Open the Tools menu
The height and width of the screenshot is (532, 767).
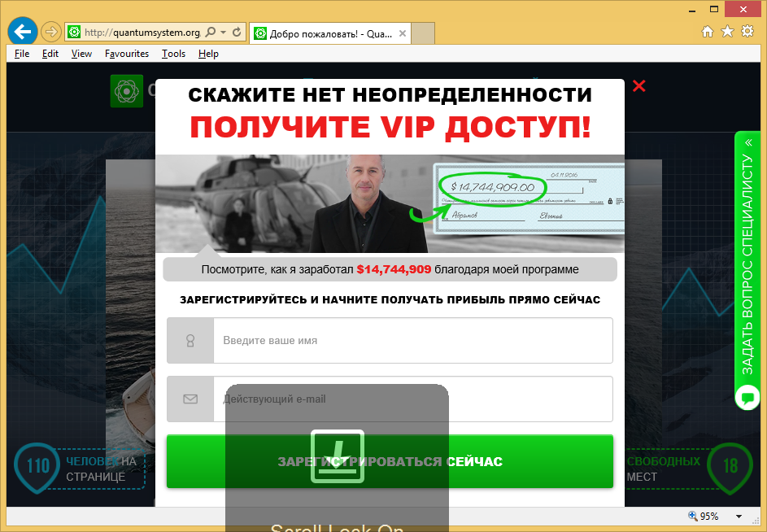pyautogui.click(x=173, y=54)
